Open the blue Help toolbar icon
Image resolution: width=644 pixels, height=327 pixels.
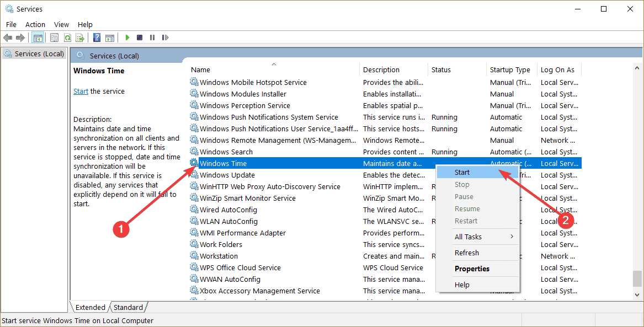tap(97, 37)
